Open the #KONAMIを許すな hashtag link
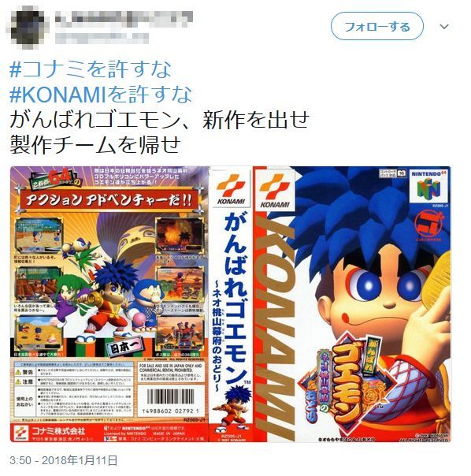This screenshot has width=471, height=476. 101,94
